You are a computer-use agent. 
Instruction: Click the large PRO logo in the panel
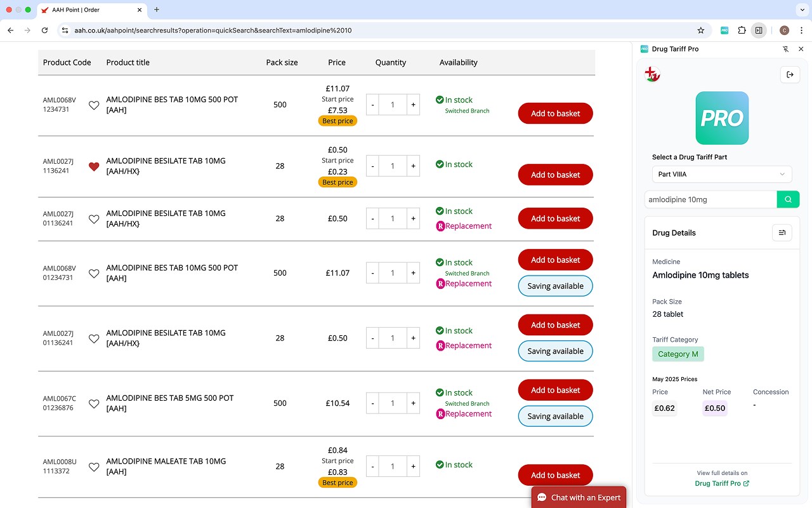pyautogui.click(x=722, y=118)
